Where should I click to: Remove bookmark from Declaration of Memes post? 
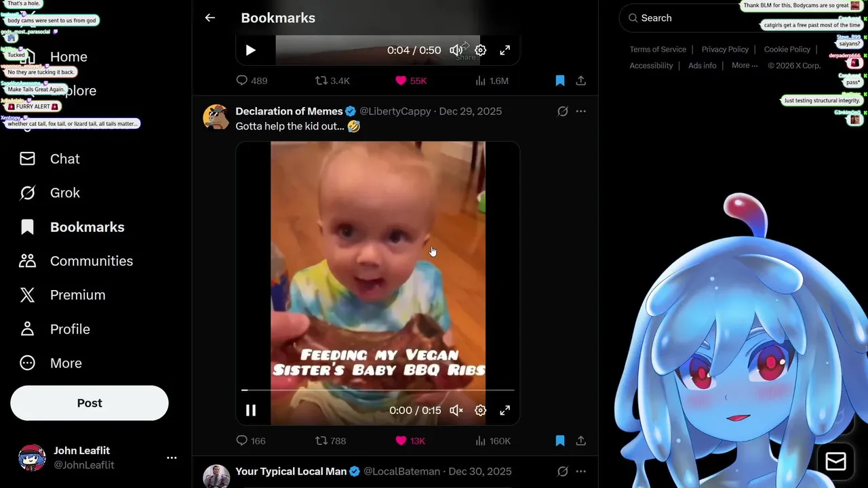pyautogui.click(x=560, y=441)
